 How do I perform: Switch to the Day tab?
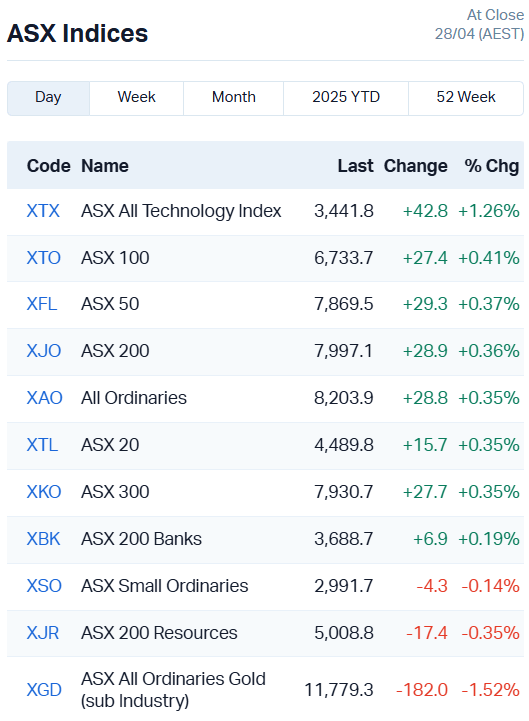click(48, 98)
